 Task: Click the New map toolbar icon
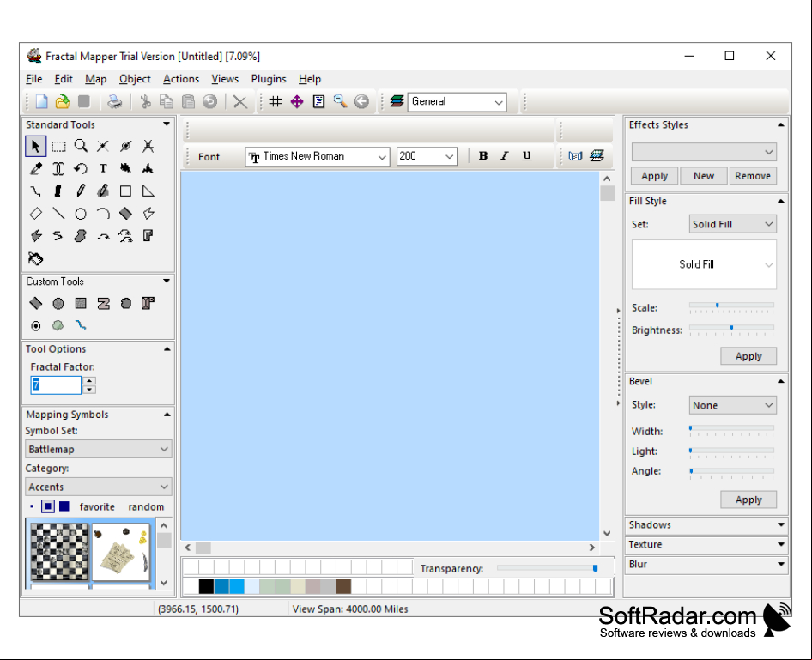pyautogui.click(x=41, y=101)
